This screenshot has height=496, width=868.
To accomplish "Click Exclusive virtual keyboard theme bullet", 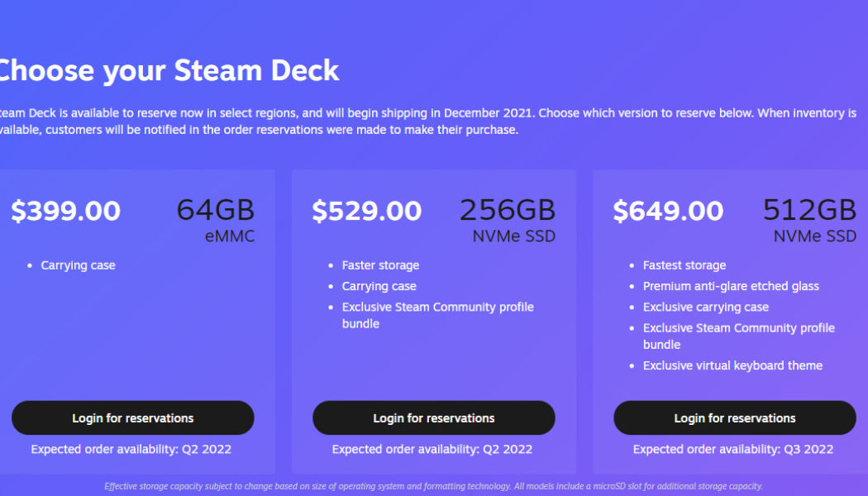I will click(732, 365).
